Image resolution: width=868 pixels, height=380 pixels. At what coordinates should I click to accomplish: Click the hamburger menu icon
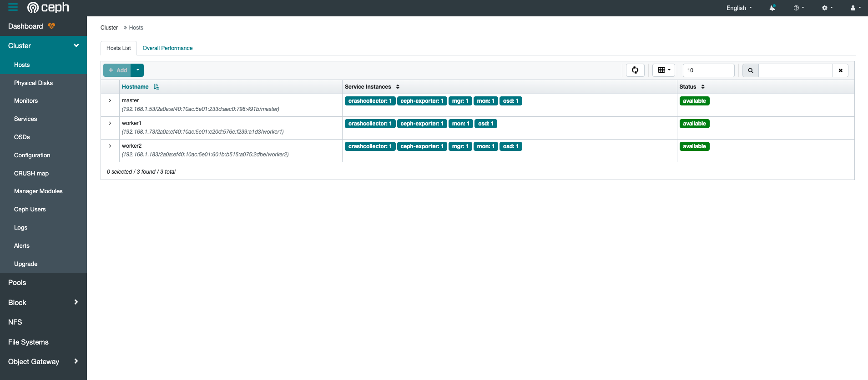pos(13,7)
